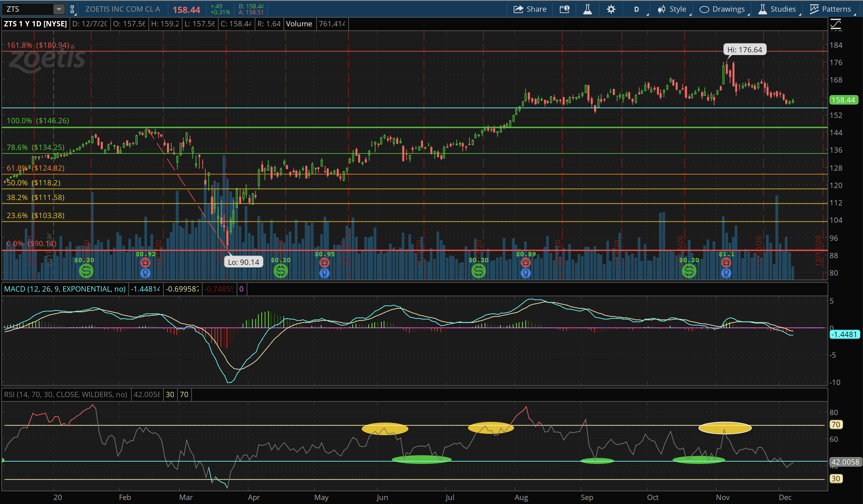Click the 42.0058 RSI value tag
863x504 pixels.
point(845,462)
